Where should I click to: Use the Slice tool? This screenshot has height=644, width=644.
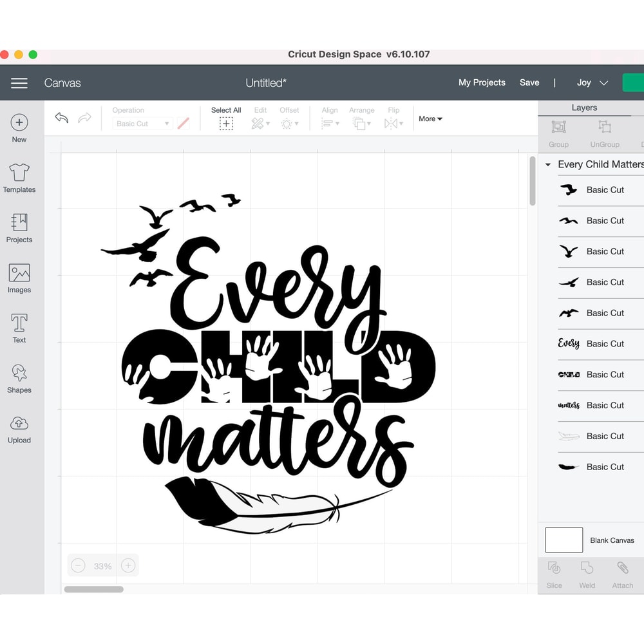pyautogui.click(x=554, y=573)
